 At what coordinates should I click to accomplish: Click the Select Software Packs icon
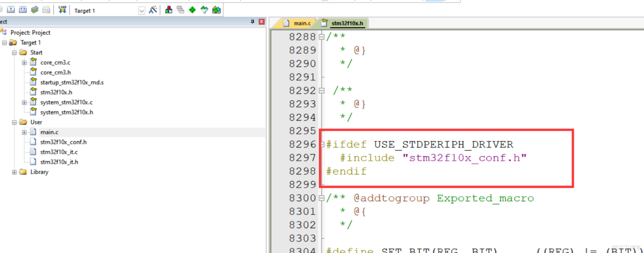[204, 10]
